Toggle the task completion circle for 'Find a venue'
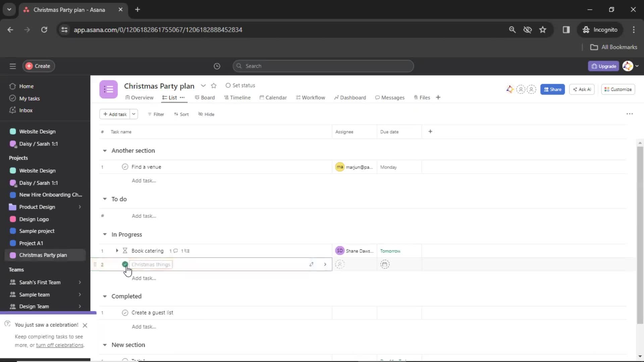Viewport: 644px width, 362px height. (x=125, y=167)
